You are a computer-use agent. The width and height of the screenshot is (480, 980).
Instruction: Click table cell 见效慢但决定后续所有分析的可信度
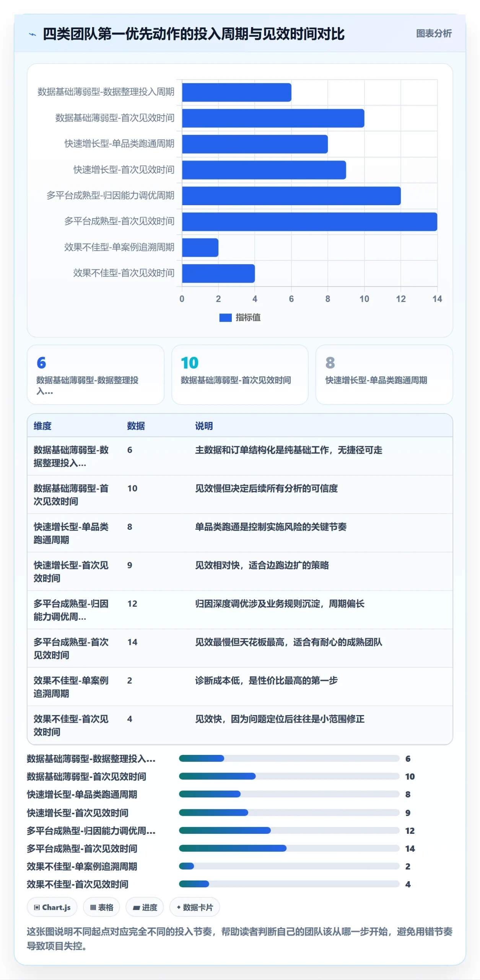267,488
